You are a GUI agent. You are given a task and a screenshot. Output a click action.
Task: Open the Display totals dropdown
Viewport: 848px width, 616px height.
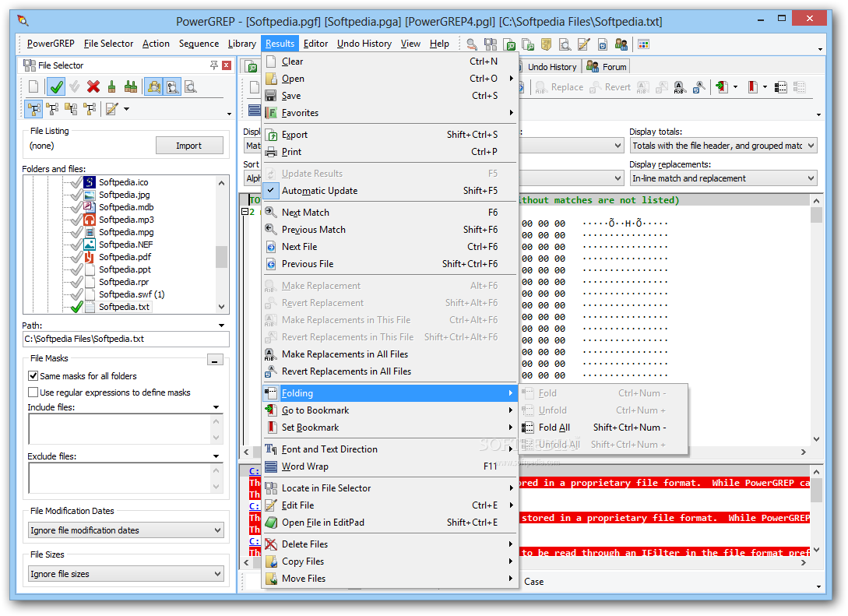pyautogui.click(x=723, y=146)
